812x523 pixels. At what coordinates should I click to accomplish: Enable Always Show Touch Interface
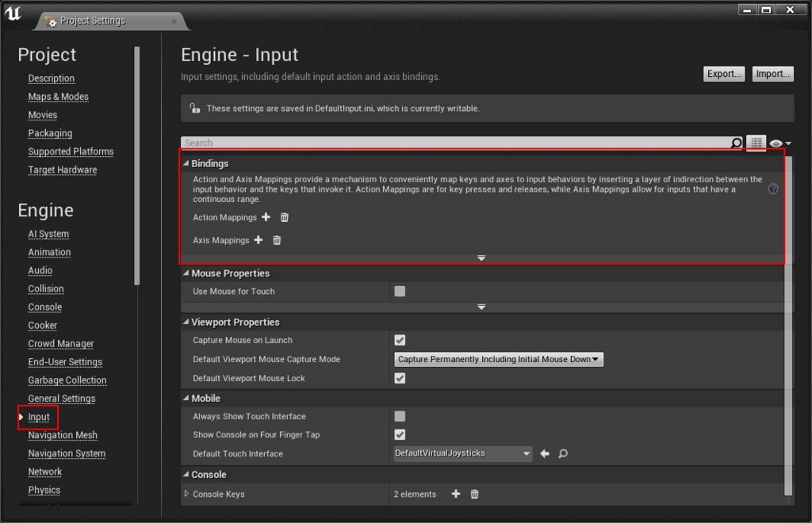400,417
